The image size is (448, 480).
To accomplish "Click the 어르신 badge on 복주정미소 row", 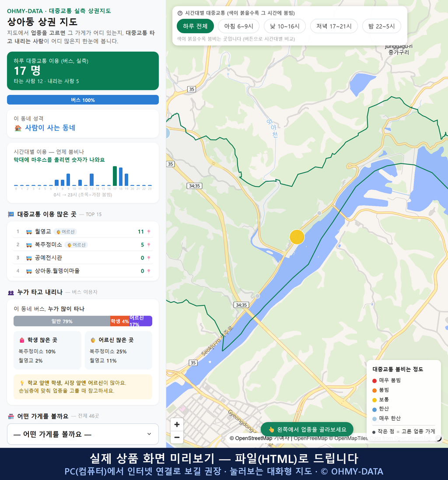I will click(x=76, y=245).
